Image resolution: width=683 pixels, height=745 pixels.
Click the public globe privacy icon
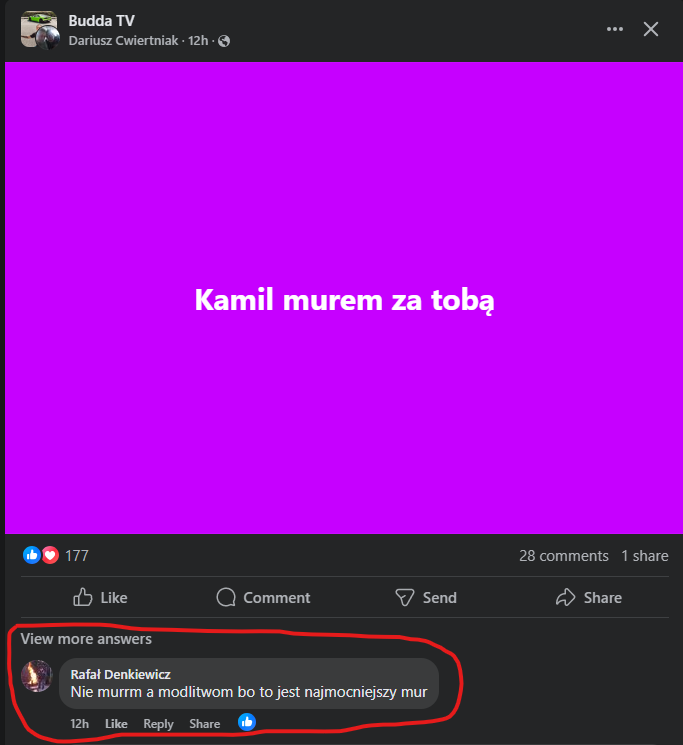click(224, 41)
